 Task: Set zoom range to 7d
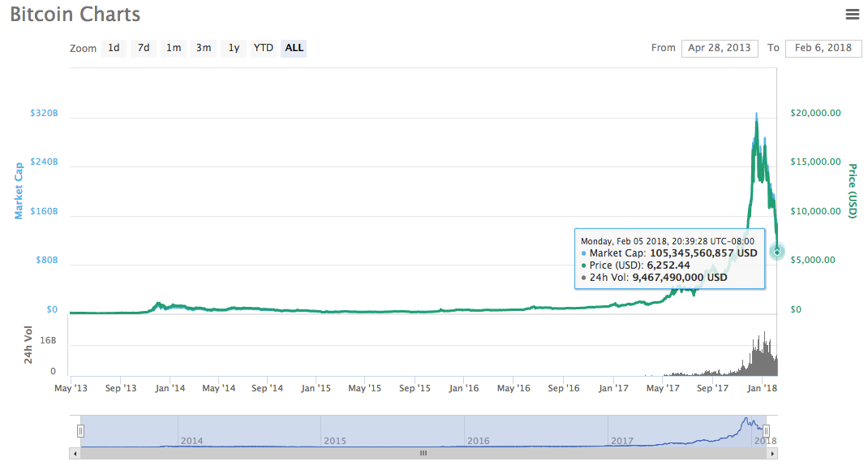pos(144,48)
